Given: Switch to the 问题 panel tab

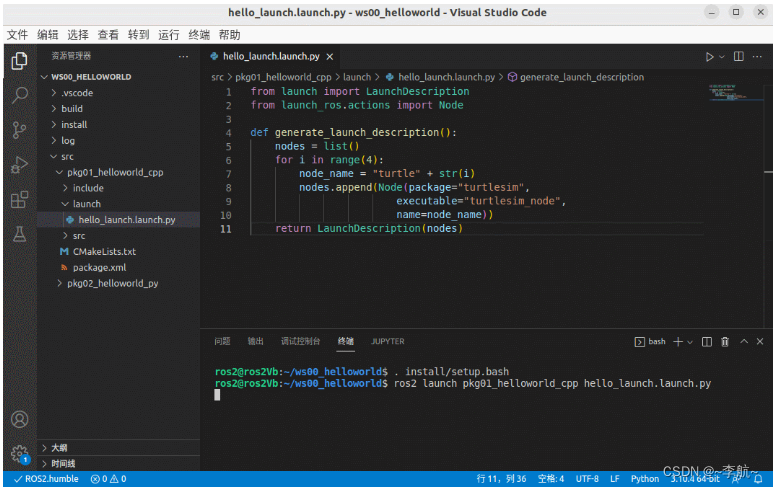Looking at the screenshot, I should pyautogui.click(x=222, y=341).
